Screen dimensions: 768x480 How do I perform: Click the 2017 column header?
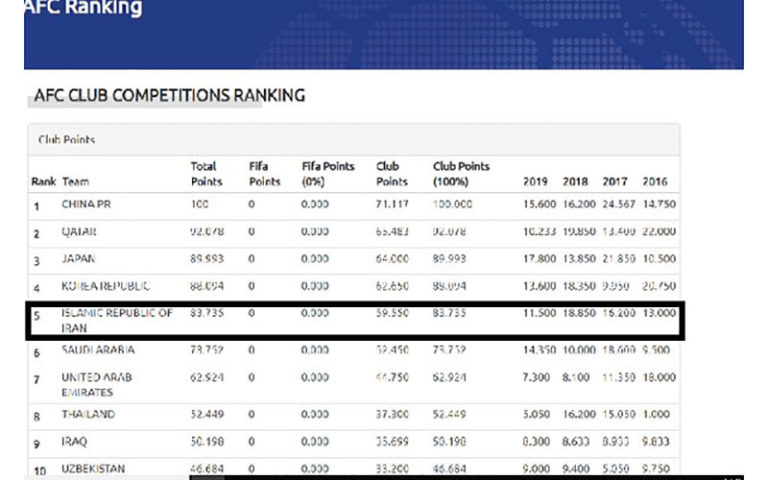(615, 182)
